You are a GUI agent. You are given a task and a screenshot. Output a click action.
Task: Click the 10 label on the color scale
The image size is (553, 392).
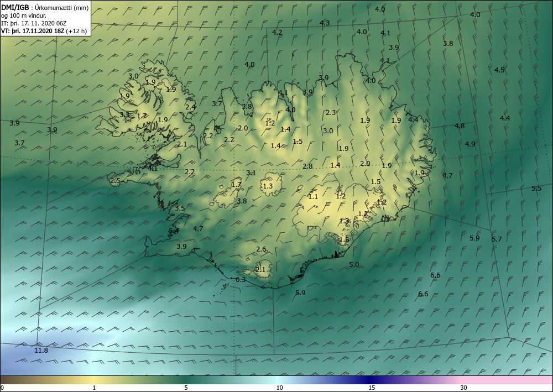(x=280, y=388)
